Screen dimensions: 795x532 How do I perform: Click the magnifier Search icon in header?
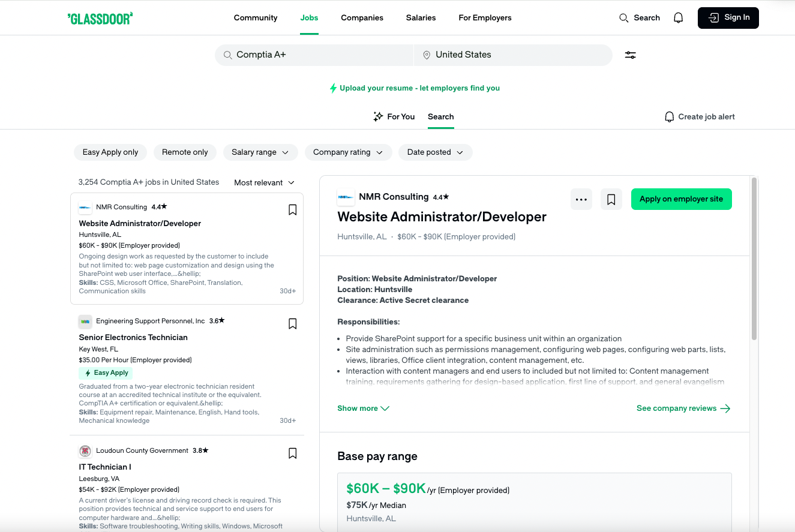pyautogui.click(x=624, y=18)
